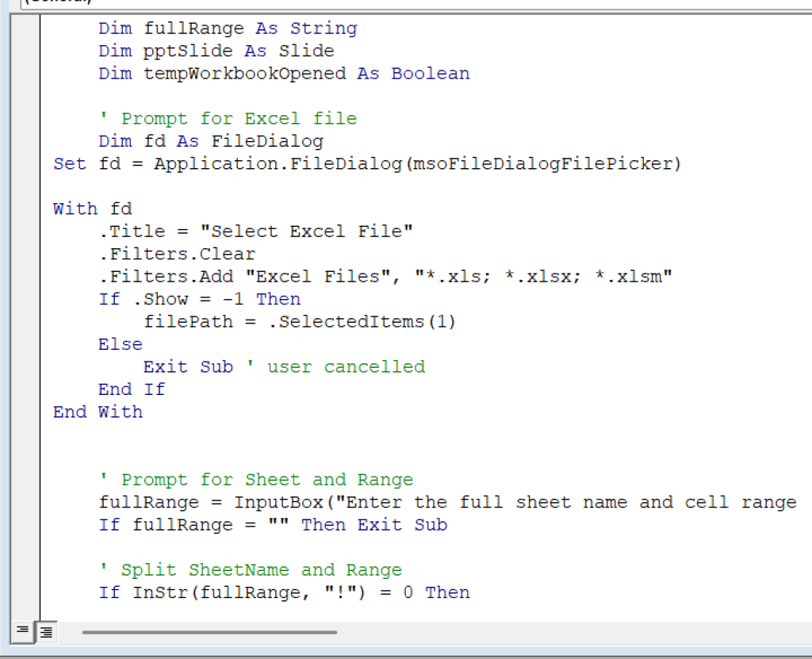Toggle a breakpoint beside the Set fd line

24,163
